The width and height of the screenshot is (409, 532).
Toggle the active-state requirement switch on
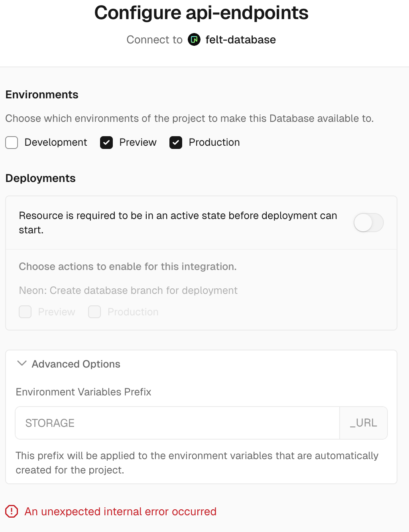369,223
